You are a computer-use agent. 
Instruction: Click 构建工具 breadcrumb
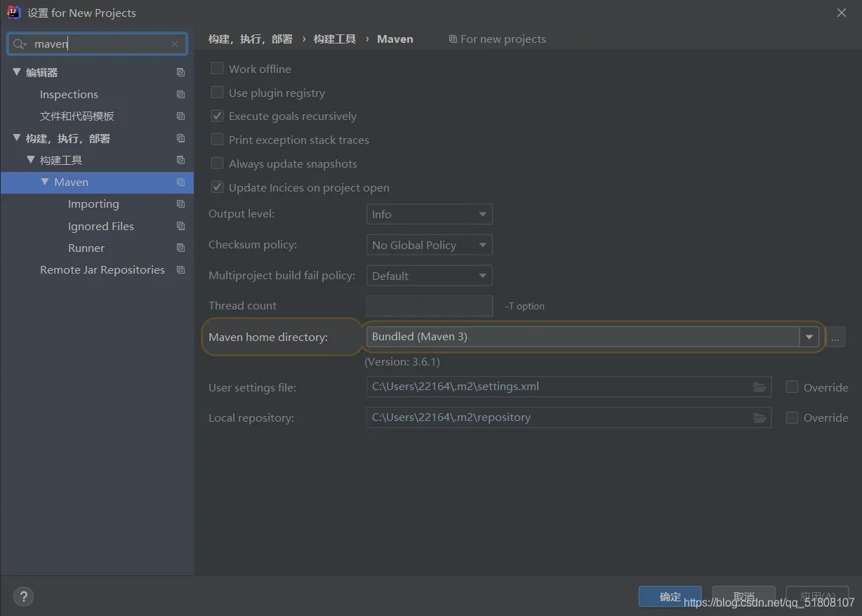[x=335, y=39]
